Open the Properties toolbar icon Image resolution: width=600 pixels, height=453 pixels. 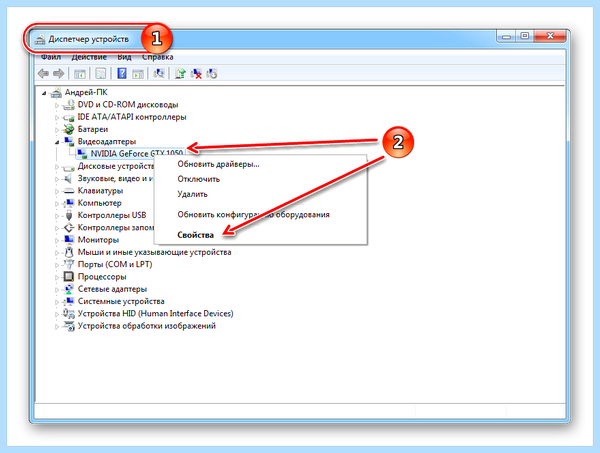point(101,73)
